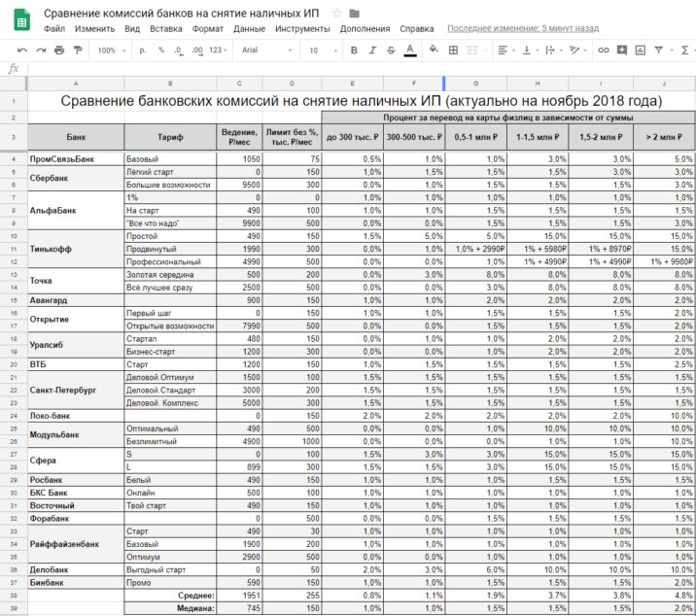Open the font size 10 dropdown
Viewport: 696px width, 616px height.
pos(323,51)
